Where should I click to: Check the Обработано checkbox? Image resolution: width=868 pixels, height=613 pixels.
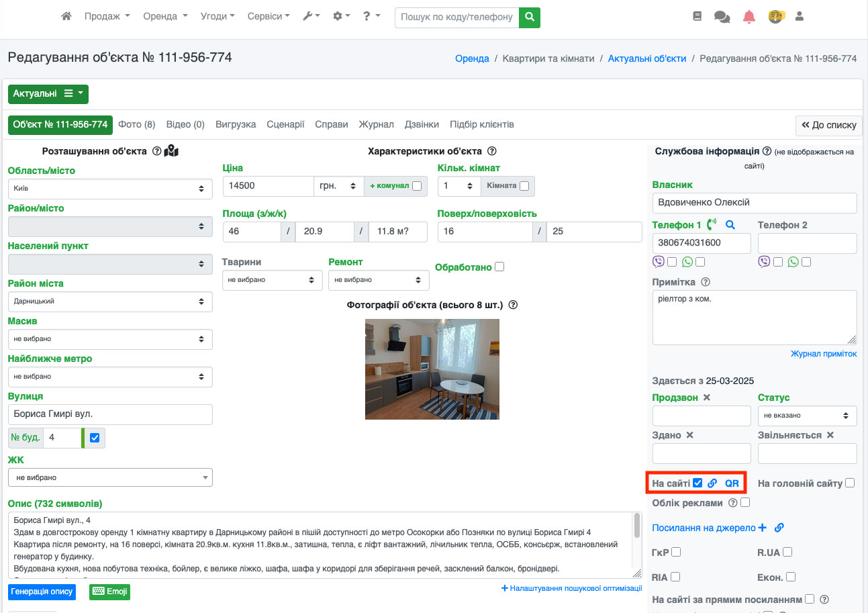click(x=499, y=267)
